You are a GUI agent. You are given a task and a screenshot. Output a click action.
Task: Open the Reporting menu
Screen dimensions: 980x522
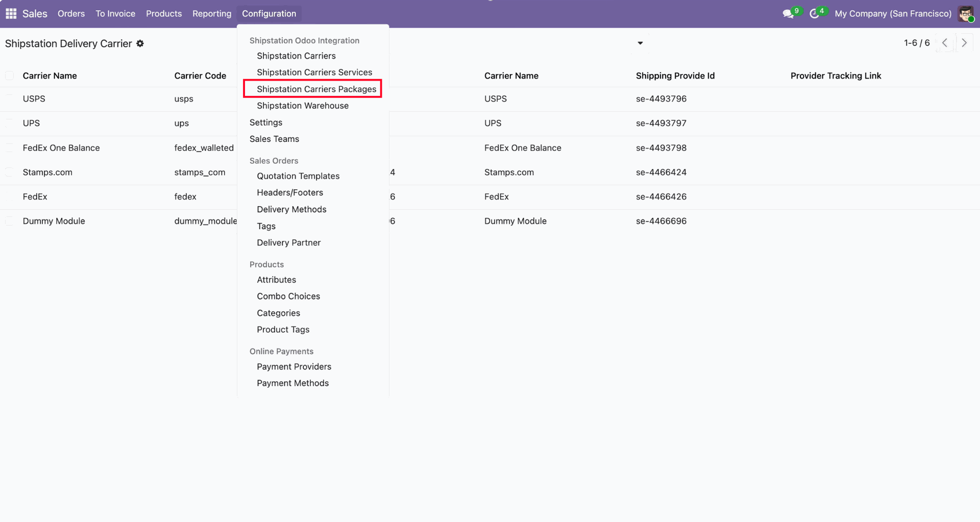212,14
